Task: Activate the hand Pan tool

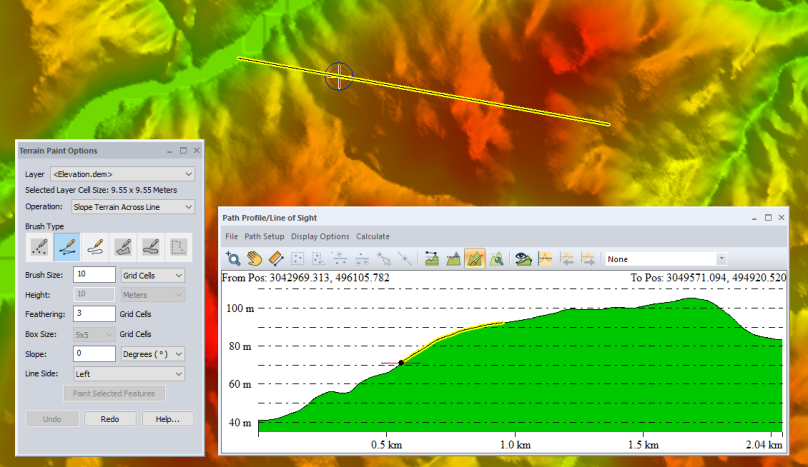Action: pos(255,259)
